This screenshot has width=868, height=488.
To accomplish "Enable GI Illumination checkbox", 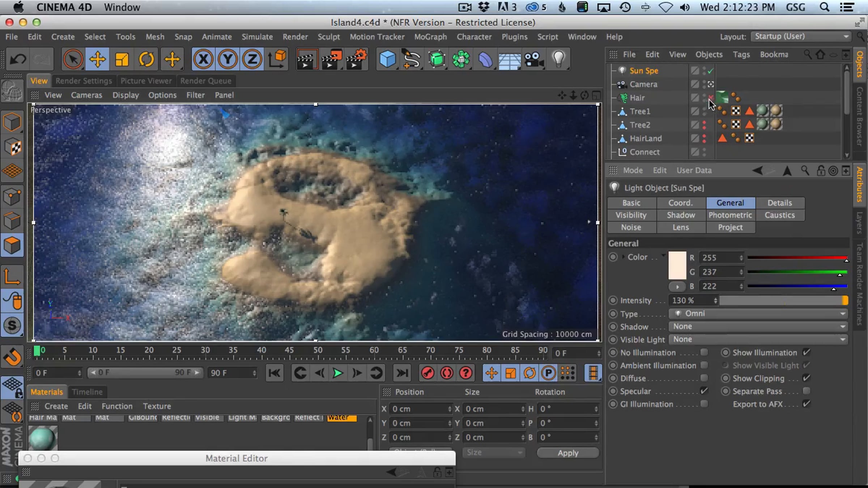I will click(x=704, y=404).
